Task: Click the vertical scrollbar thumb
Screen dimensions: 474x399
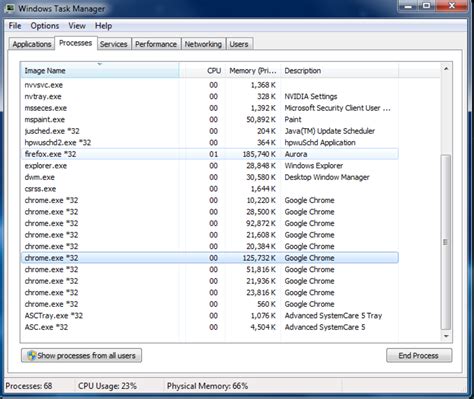Action: [446, 242]
